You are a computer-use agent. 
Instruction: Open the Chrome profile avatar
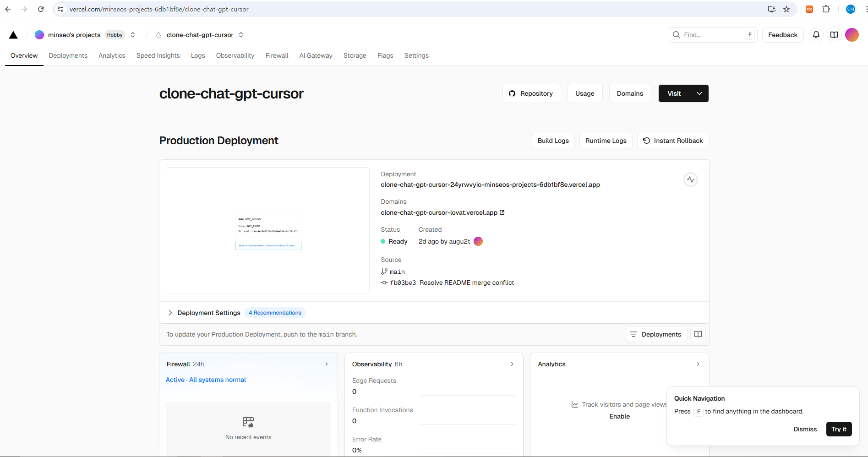pos(851,9)
